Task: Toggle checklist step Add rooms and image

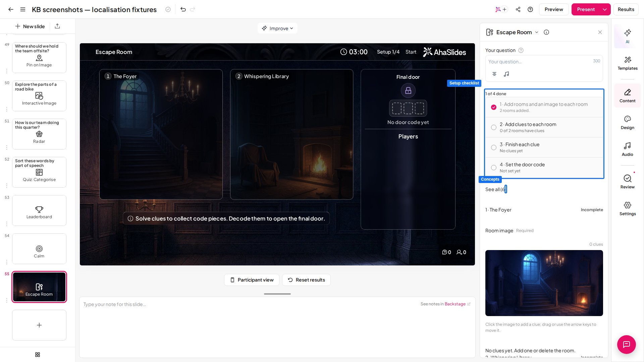Action: (x=494, y=107)
